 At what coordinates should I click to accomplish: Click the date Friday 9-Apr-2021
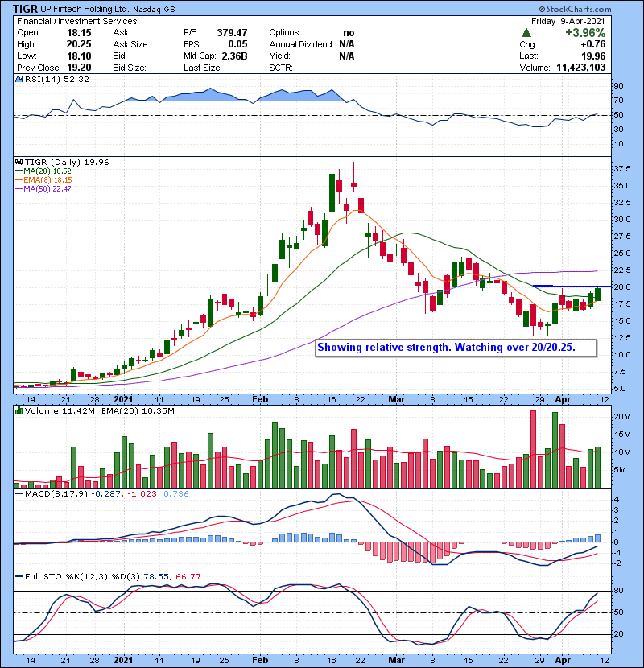pyautogui.click(x=568, y=21)
